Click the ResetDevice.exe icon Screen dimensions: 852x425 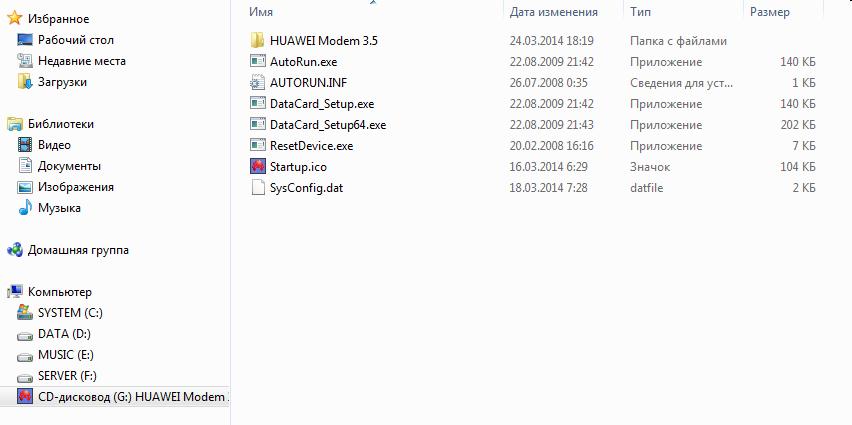coord(257,146)
